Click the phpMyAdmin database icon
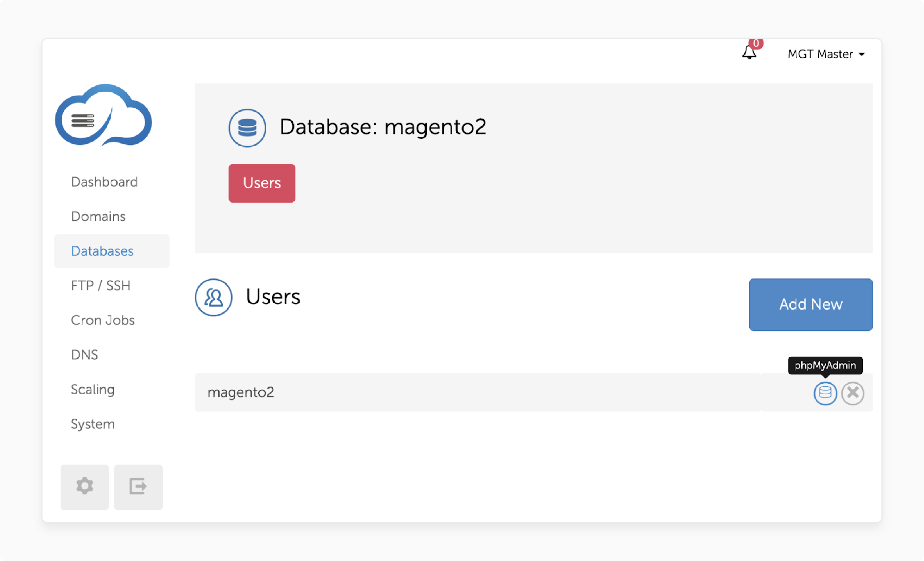This screenshot has height=561, width=924. pyautogui.click(x=826, y=392)
